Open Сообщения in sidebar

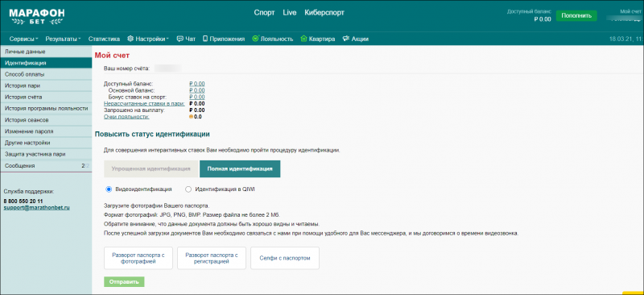[46, 165]
